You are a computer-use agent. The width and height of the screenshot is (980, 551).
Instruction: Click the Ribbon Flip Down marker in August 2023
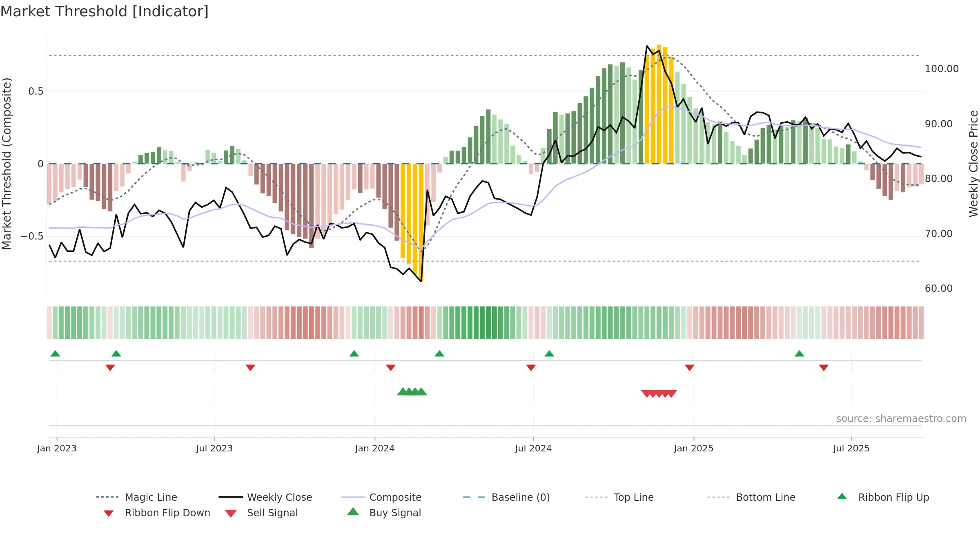(x=250, y=368)
